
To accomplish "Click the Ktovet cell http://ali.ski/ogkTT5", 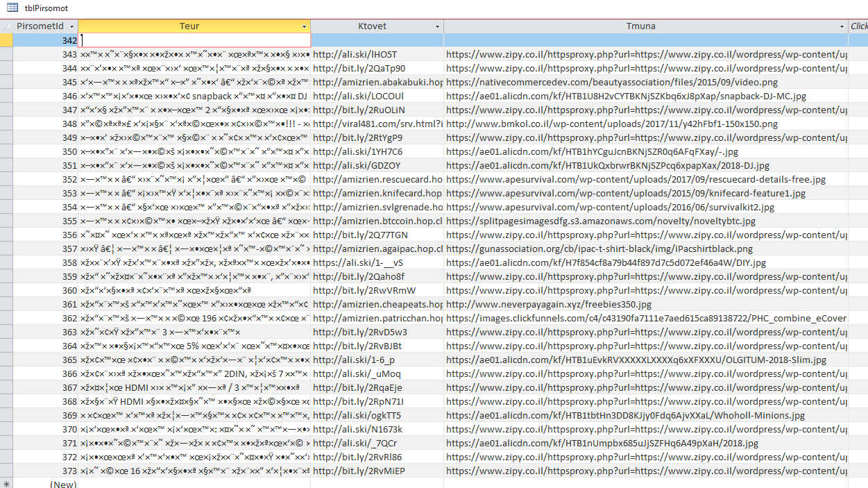I will coord(377,415).
